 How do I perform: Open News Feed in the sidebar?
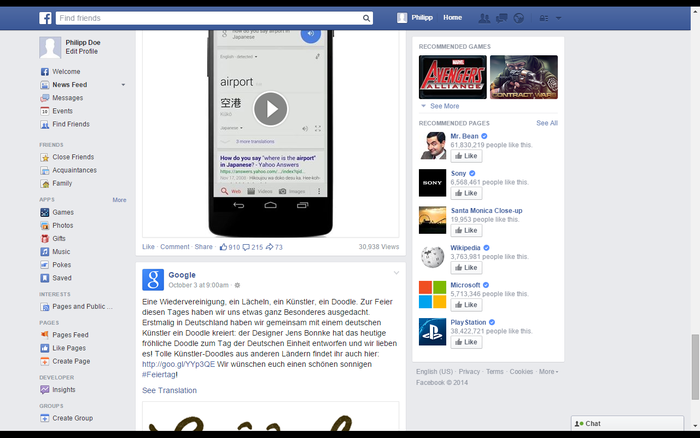click(70, 85)
